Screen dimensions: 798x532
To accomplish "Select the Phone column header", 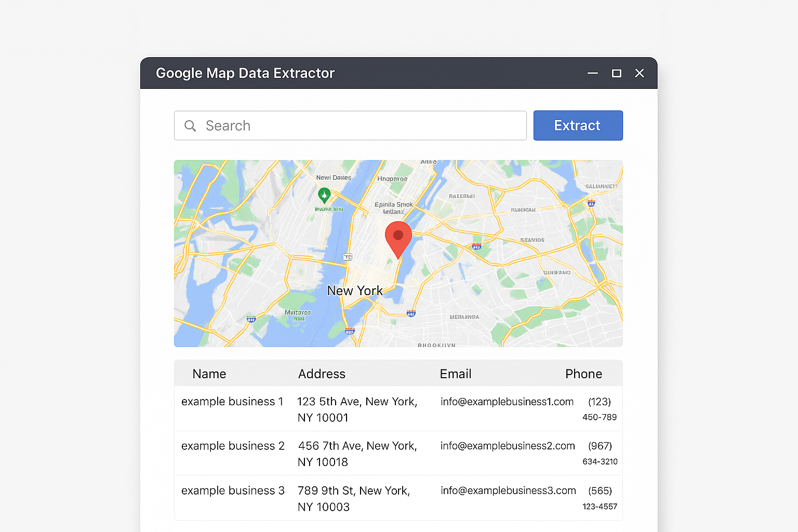I will click(x=583, y=374).
